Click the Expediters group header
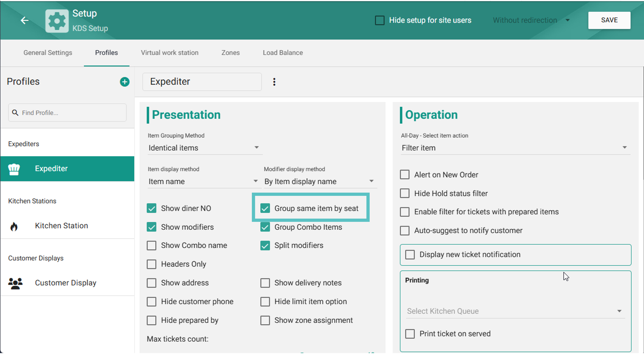This screenshot has width=644, height=354. click(x=24, y=144)
